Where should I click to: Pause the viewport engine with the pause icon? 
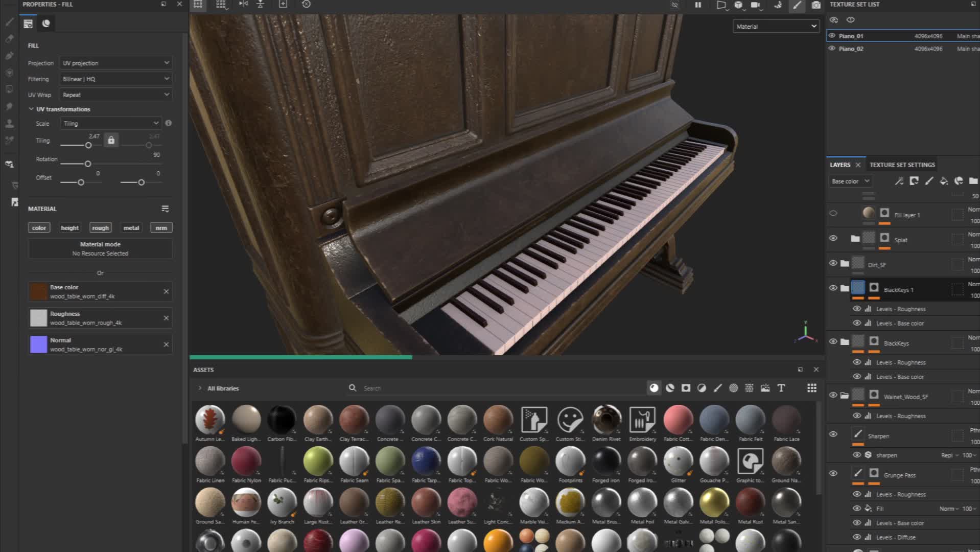pyautogui.click(x=698, y=5)
